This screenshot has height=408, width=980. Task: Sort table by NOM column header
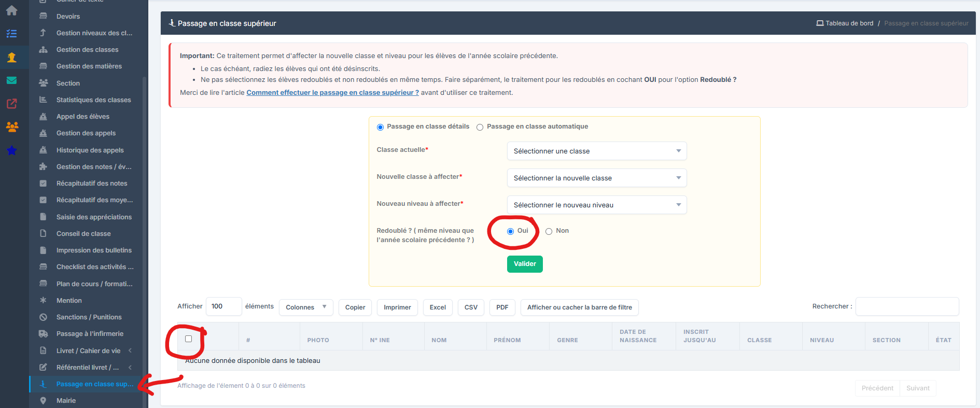click(455, 336)
